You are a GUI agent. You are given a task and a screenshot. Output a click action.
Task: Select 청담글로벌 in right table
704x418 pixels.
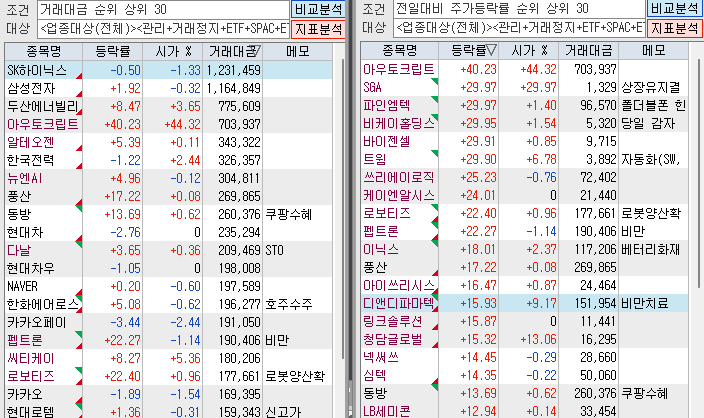pyautogui.click(x=393, y=339)
